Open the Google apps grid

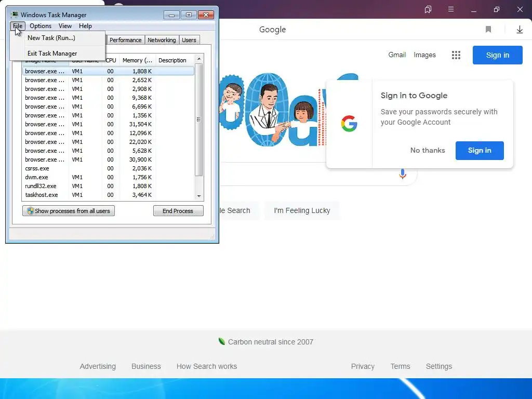click(456, 55)
